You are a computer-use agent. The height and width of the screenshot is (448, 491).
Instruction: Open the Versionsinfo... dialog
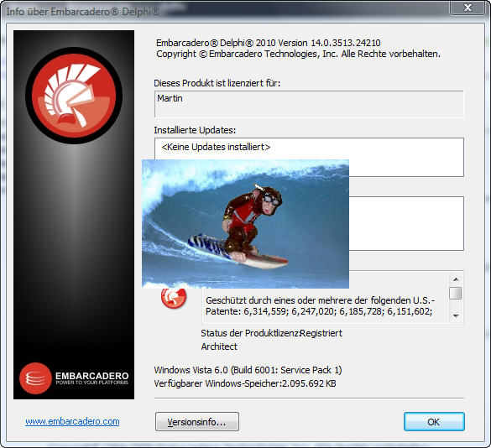tap(197, 421)
